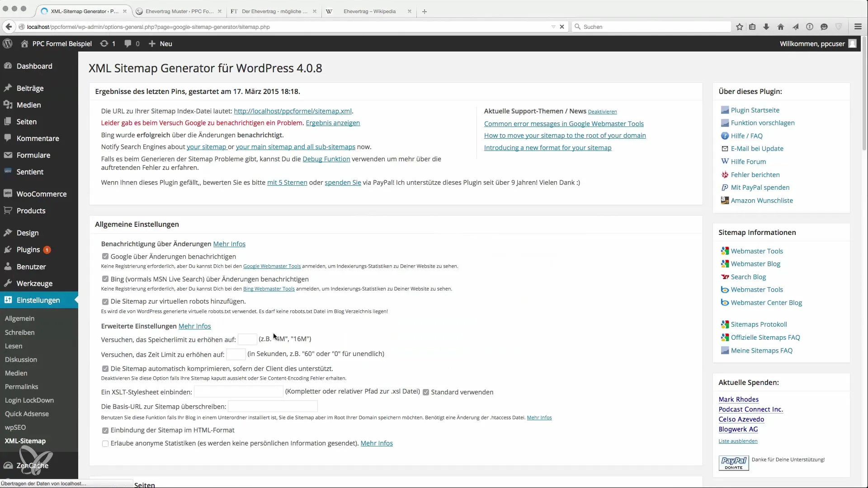This screenshot has width=868, height=488.
Task: Open a new browser tab
Action: point(424,11)
